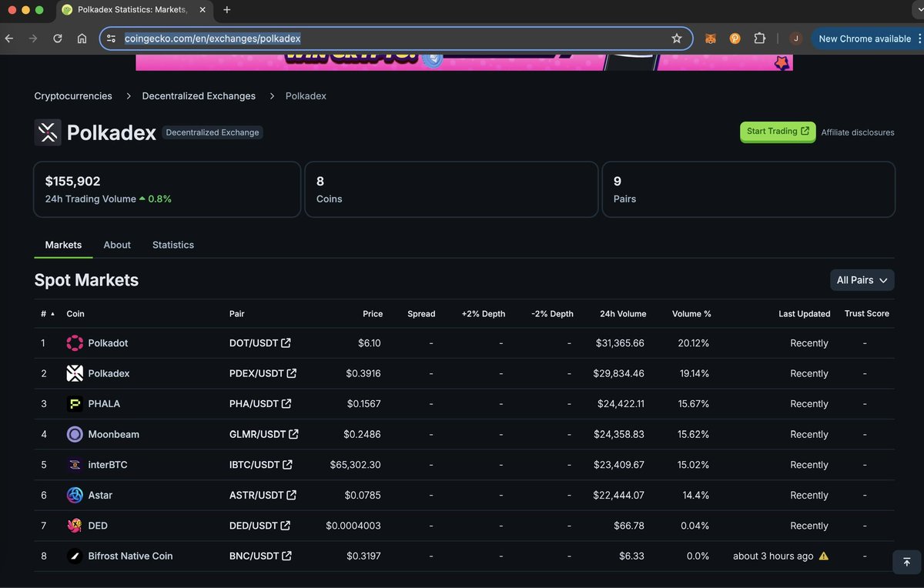
Task: Open IBTC/USDT external link icon
Action: pyautogui.click(x=287, y=465)
